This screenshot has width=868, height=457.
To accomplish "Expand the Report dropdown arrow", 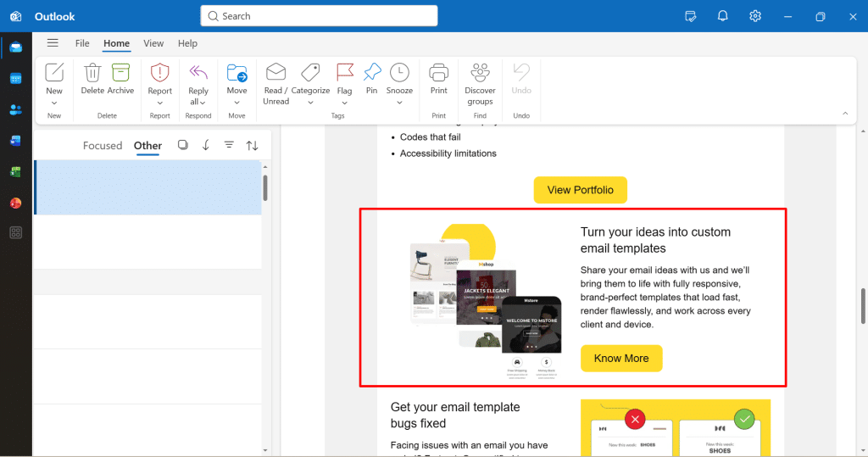I will 160,103.
